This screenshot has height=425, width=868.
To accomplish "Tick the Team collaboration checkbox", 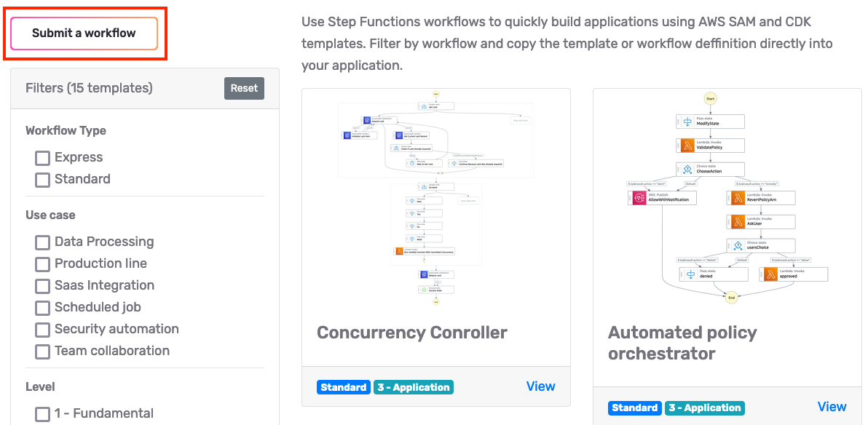I will (x=43, y=351).
